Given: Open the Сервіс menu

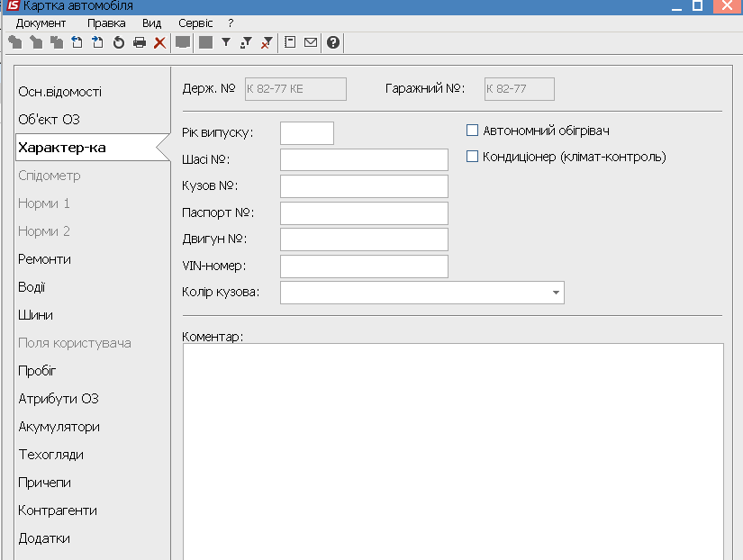Looking at the screenshot, I should click(195, 23).
